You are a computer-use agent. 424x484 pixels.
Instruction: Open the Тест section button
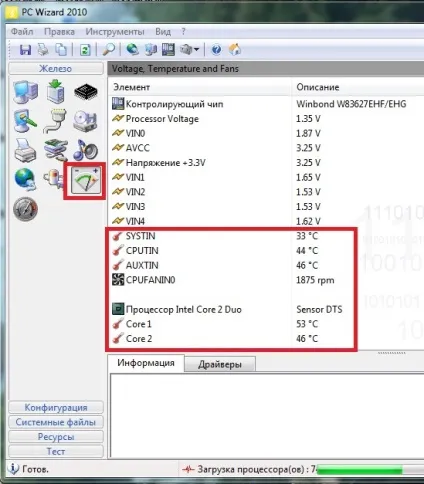tap(56, 451)
